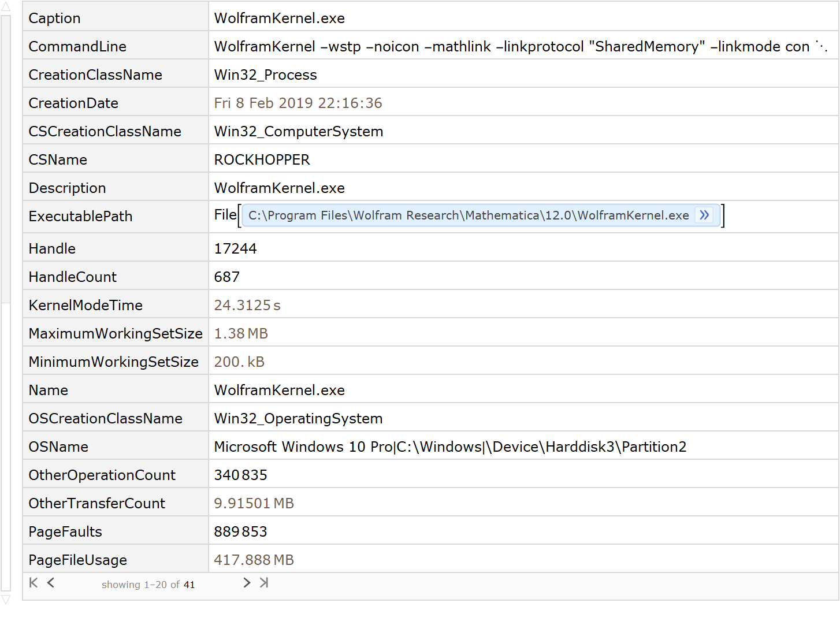Select the HandleCount value 687
This screenshot has height=625, width=840.
(x=226, y=277)
